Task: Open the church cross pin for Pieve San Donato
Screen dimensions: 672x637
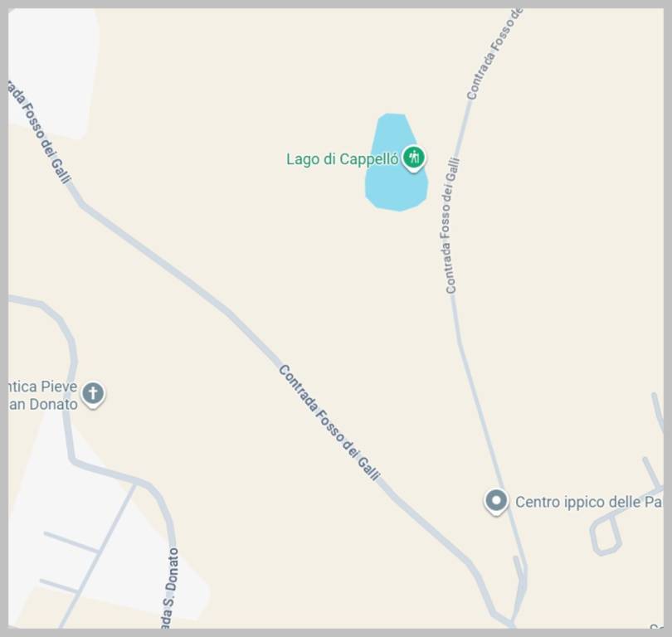Action: click(93, 394)
